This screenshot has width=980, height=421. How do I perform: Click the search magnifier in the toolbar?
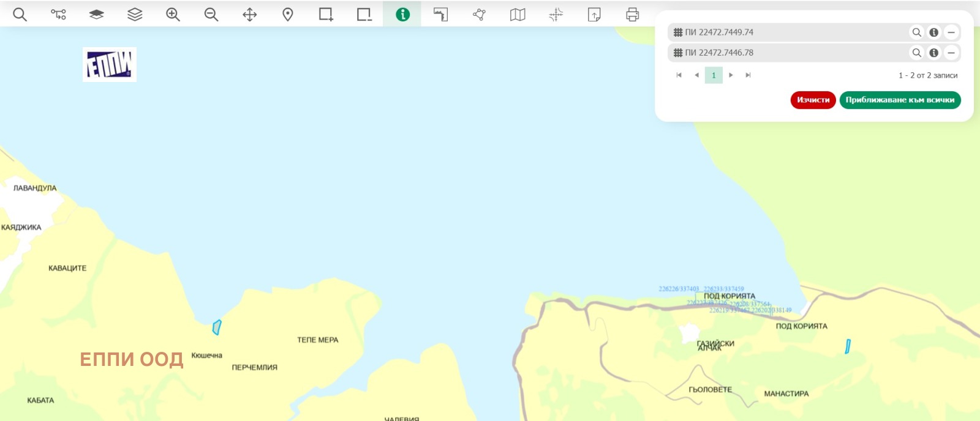pos(20,14)
